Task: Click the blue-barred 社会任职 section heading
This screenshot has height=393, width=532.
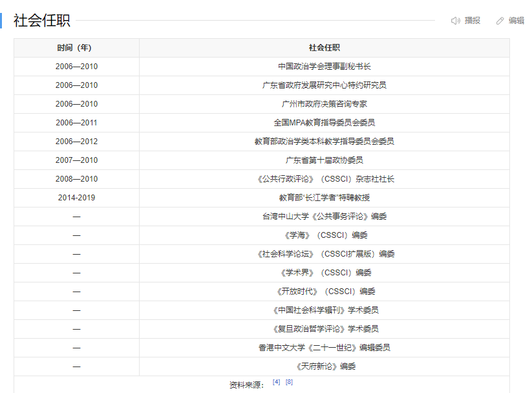Action: [x=41, y=20]
